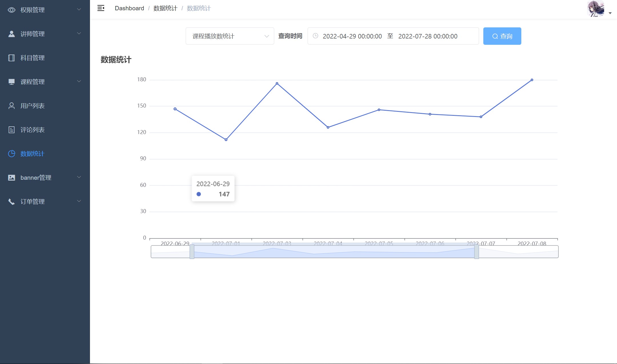Expand the 权限管理 submenu chevron

[x=79, y=9]
